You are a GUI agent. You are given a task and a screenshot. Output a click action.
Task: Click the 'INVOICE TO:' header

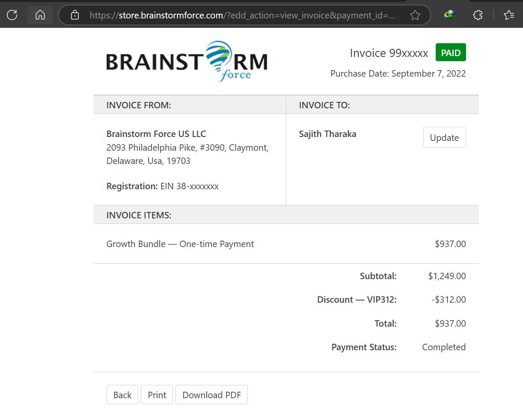[x=324, y=105]
